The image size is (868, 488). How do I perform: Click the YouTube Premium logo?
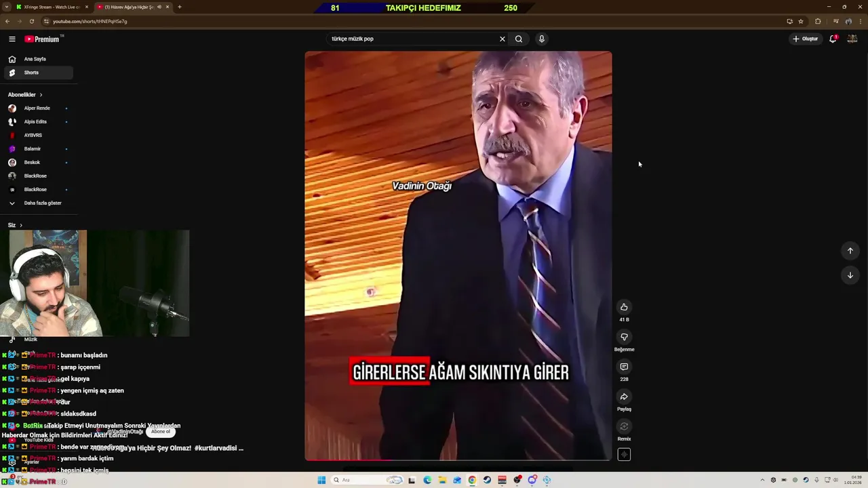point(43,39)
